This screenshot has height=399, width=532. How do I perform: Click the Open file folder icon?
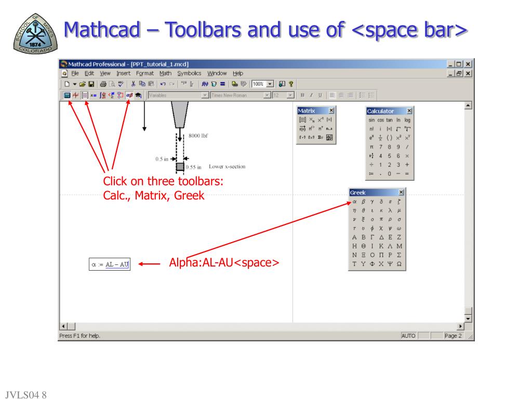(x=83, y=84)
